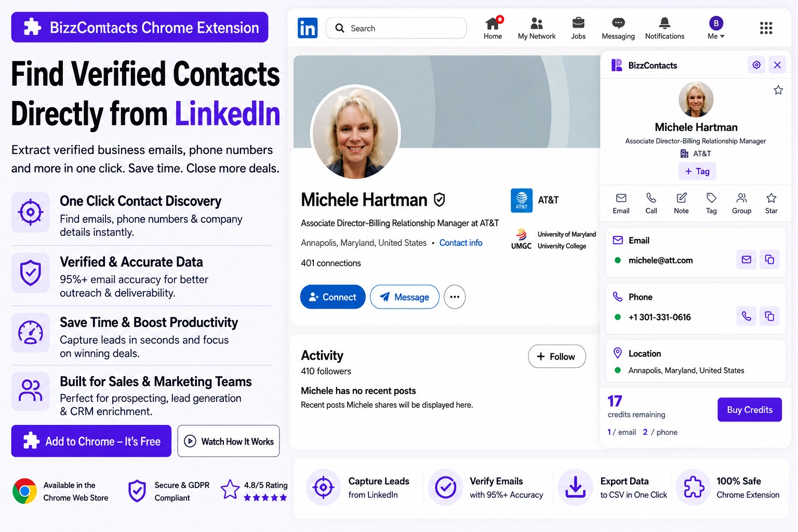
Task: Open the Contact info link
Action: (461, 243)
